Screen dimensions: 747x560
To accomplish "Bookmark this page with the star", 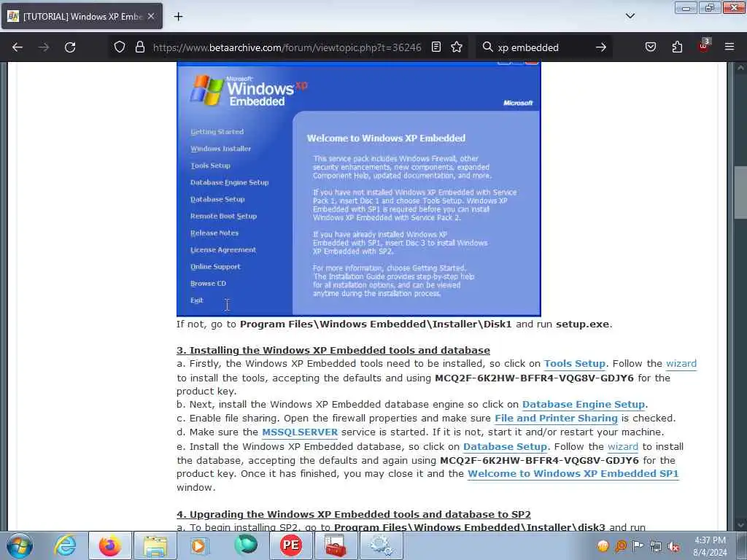I will [457, 47].
